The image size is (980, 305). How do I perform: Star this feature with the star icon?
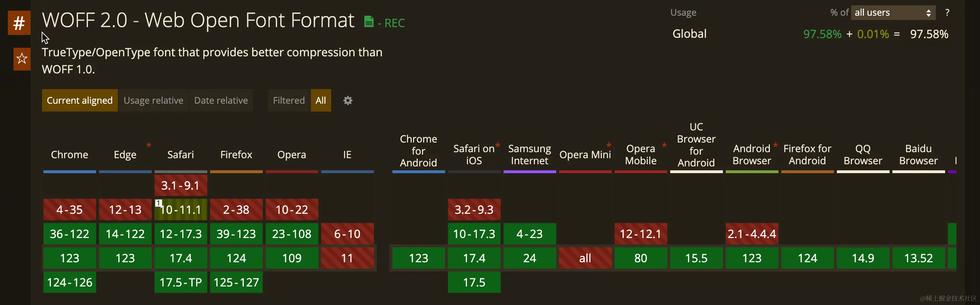click(22, 59)
